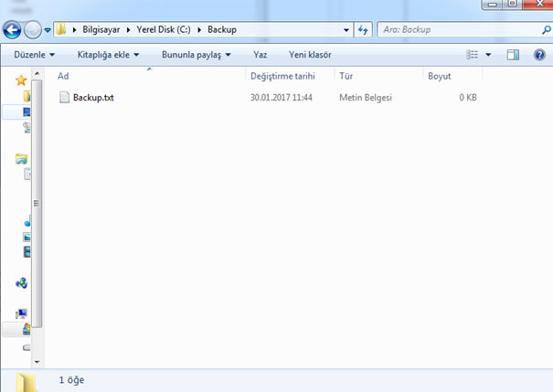Click the sidebar scrollbar down arrow
Screen dimensions: 553x392
click(x=37, y=362)
